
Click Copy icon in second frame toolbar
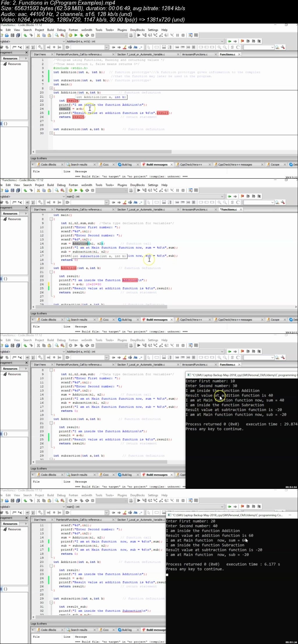pos(44,190)
